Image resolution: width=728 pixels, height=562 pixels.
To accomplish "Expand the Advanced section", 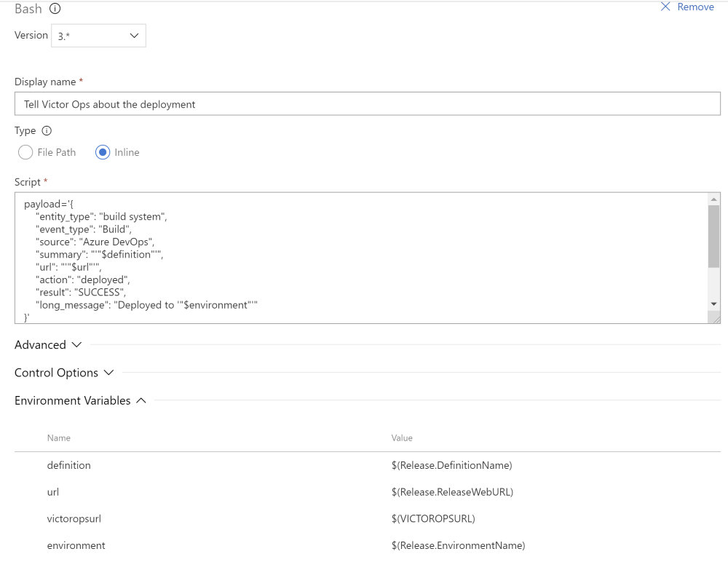I will [x=48, y=344].
